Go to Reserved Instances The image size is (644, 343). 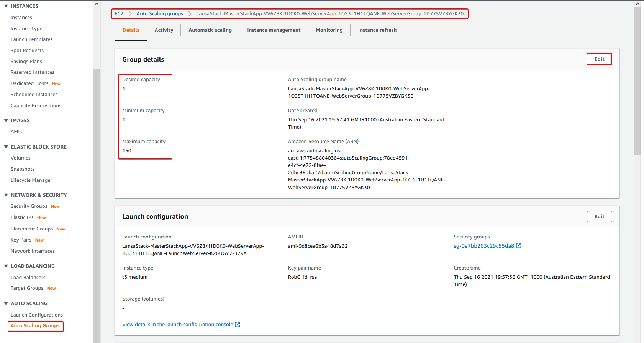[x=33, y=72]
